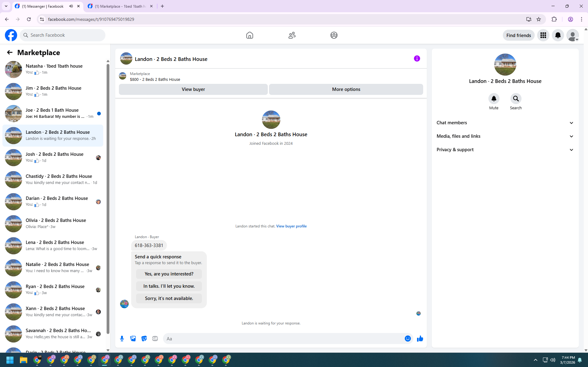
Task: Switch to the Marketplace 1bed 1bath tab
Action: 120,6
